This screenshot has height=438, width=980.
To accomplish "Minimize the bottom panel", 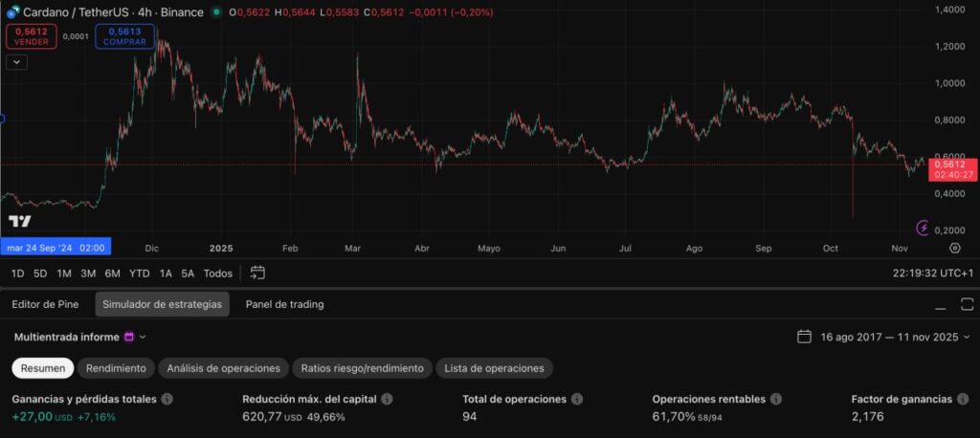I will tap(942, 307).
